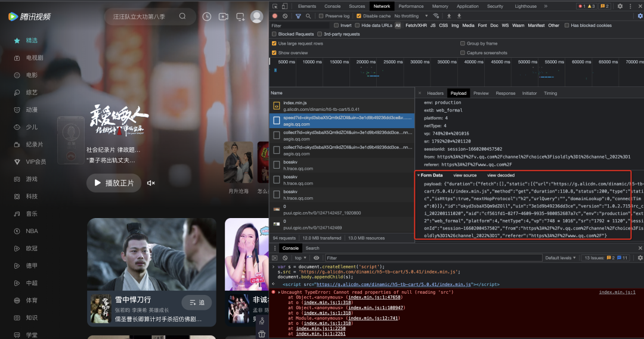Click the search magnifier in Tencent Video
The height and width of the screenshot is (339, 644).
[x=182, y=17]
